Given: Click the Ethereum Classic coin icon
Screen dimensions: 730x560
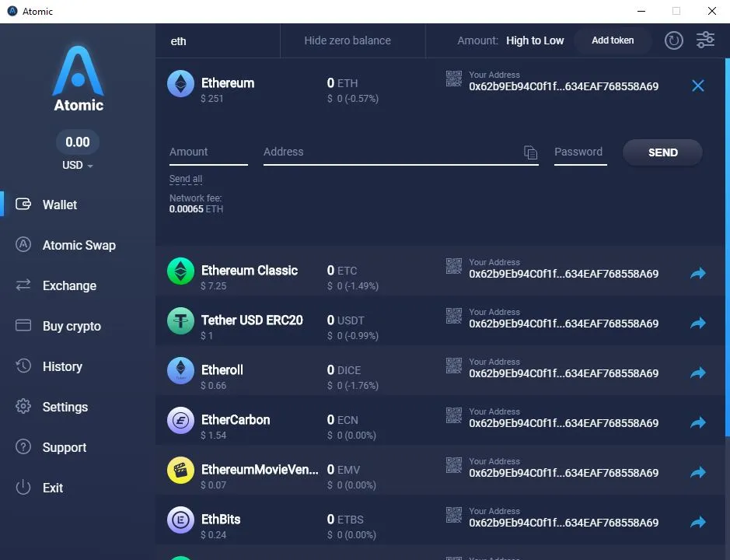Looking at the screenshot, I should coord(180,271).
